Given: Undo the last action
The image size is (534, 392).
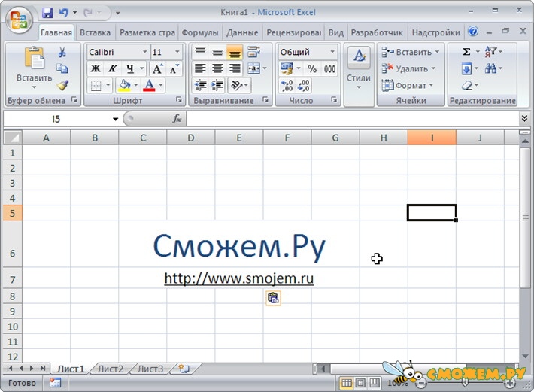Looking at the screenshot, I should point(63,13).
